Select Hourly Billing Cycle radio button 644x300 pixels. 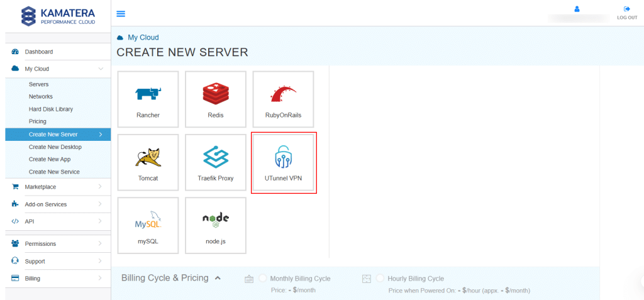[380, 278]
